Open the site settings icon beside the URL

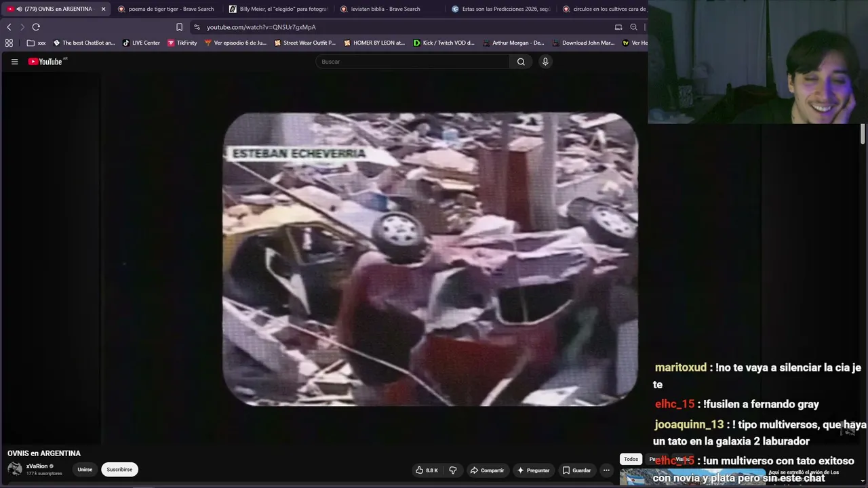197,27
